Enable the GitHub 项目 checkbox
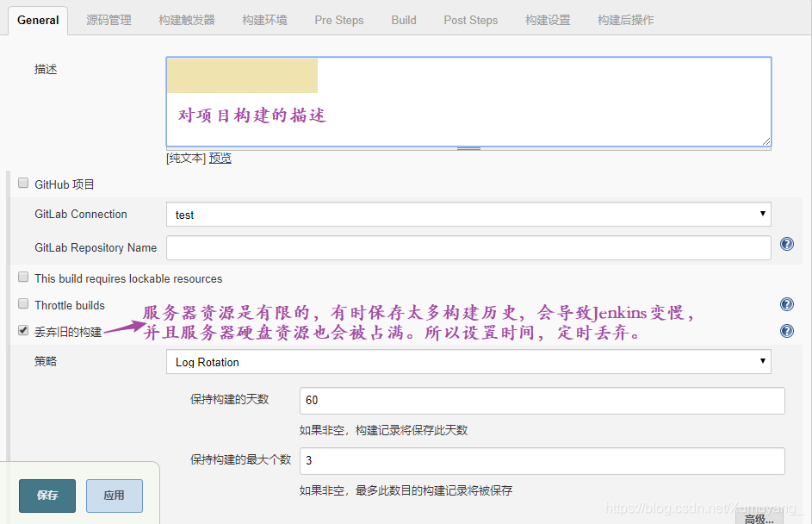This screenshot has height=524, width=812. pos(23,183)
